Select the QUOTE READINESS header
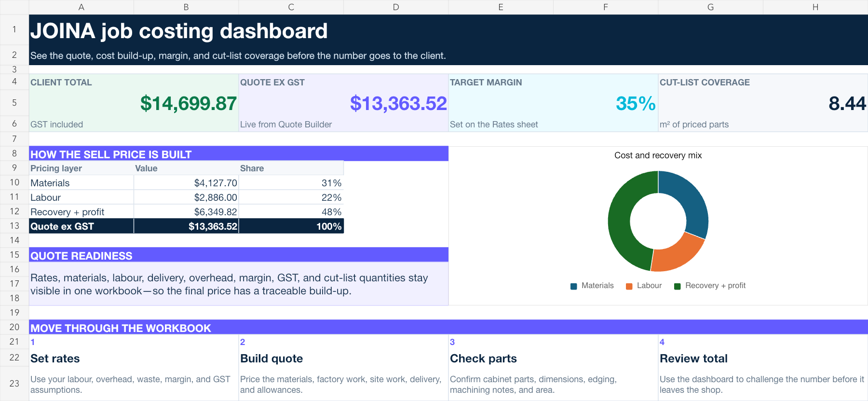 point(239,255)
